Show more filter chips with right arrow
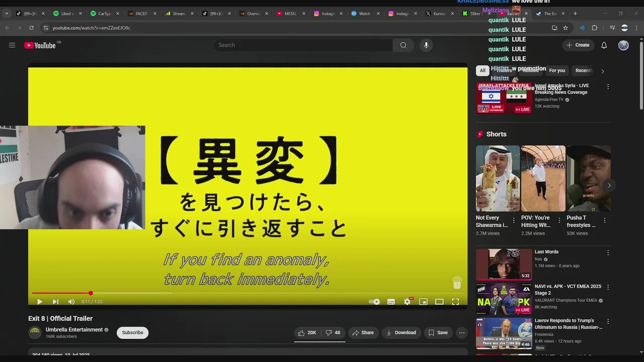The width and height of the screenshot is (644, 362). pyautogui.click(x=602, y=71)
